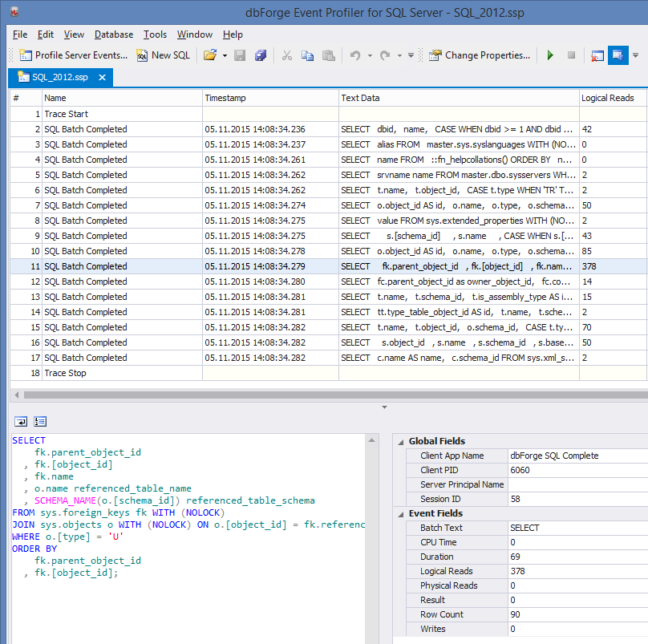Open the Redo history dropdown arrow
This screenshot has height=644, width=648.
coord(399,55)
